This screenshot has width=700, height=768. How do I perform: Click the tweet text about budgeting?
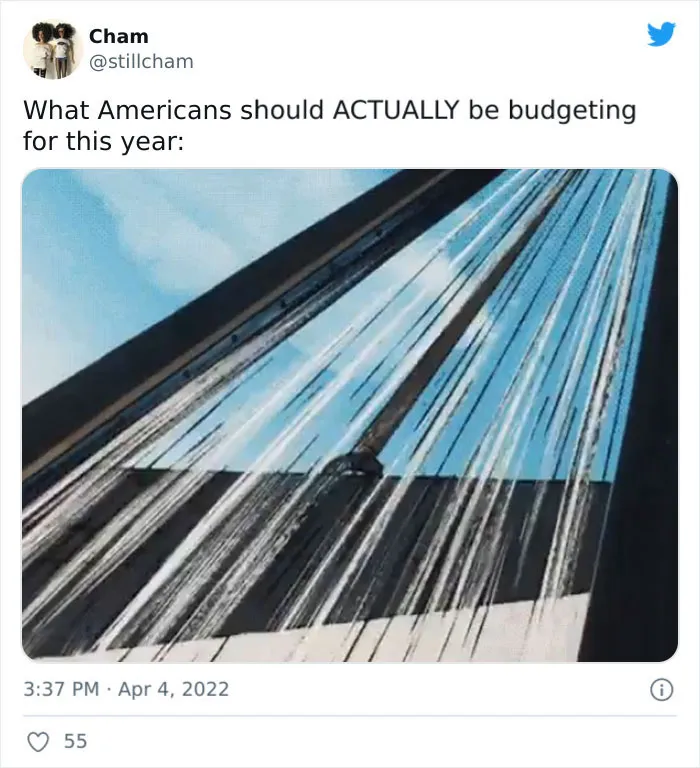click(x=329, y=125)
